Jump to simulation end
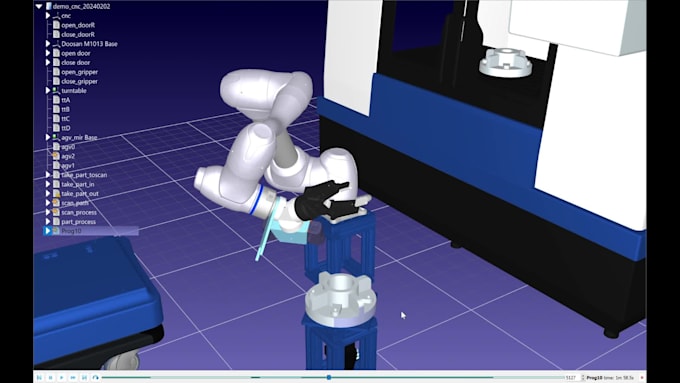This screenshot has width=680, height=383. (x=85, y=378)
